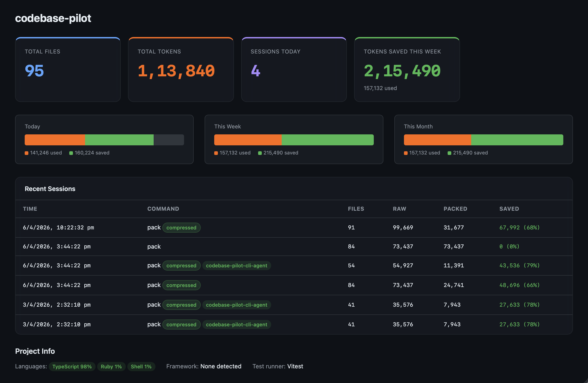Click the orange 'used' legend square in Today panel

[x=26, y=153]
